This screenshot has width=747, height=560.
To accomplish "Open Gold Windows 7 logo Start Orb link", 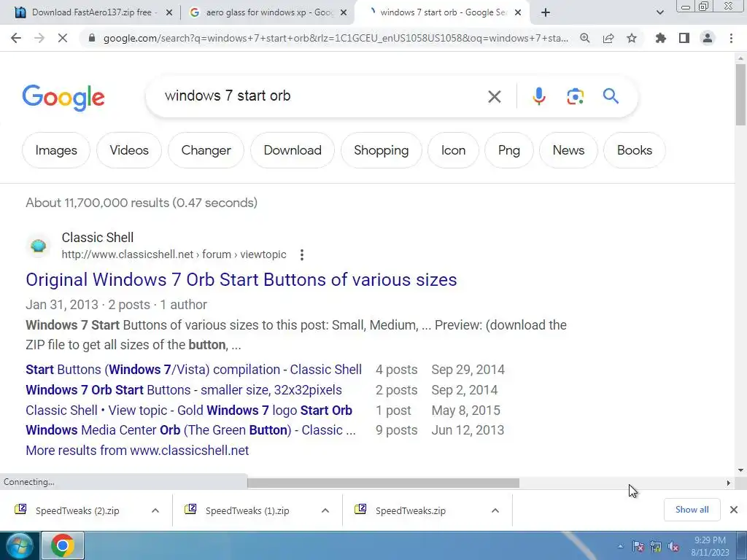I will click(189, 411).
